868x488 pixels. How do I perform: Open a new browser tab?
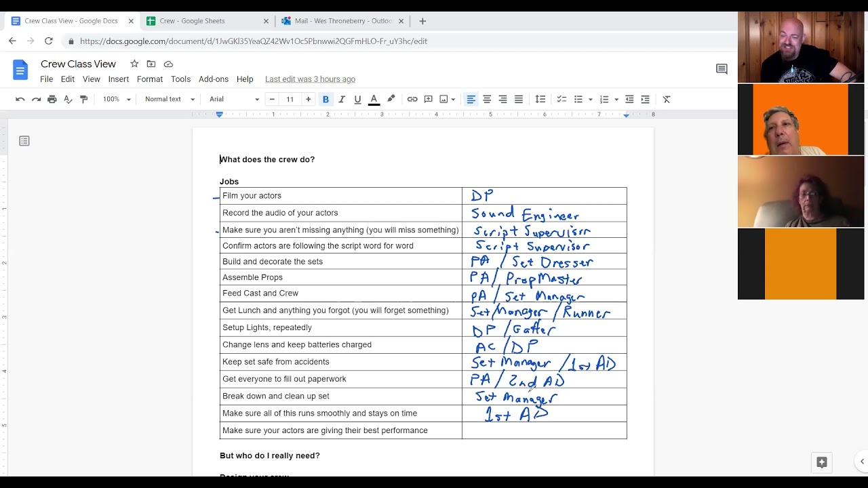pos(422,21)
